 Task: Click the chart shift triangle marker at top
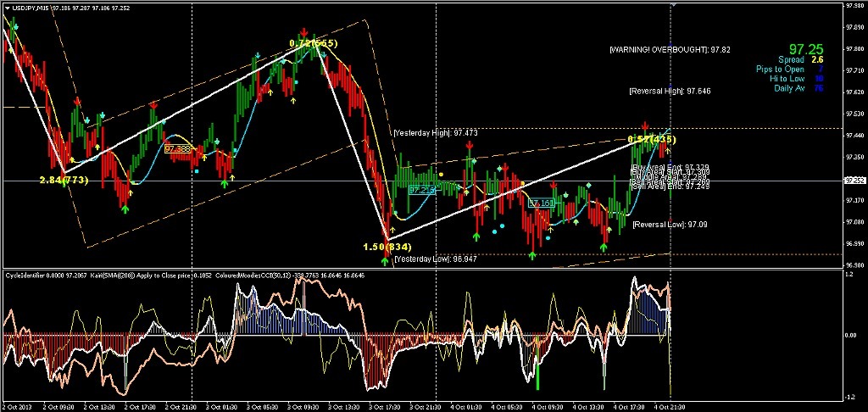point(674,4)
